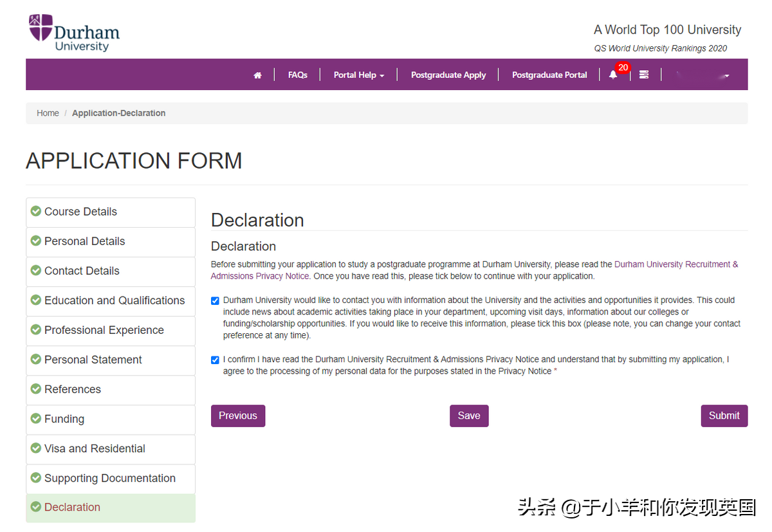Click green check icon beside References
This screenshot has width=772, height=532.
[x=36, y=389]
